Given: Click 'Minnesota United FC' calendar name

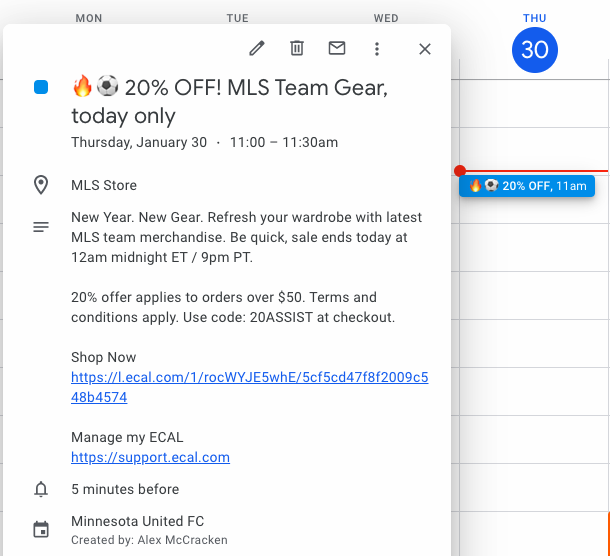Looking at the screenshot, I should [137, 521].
